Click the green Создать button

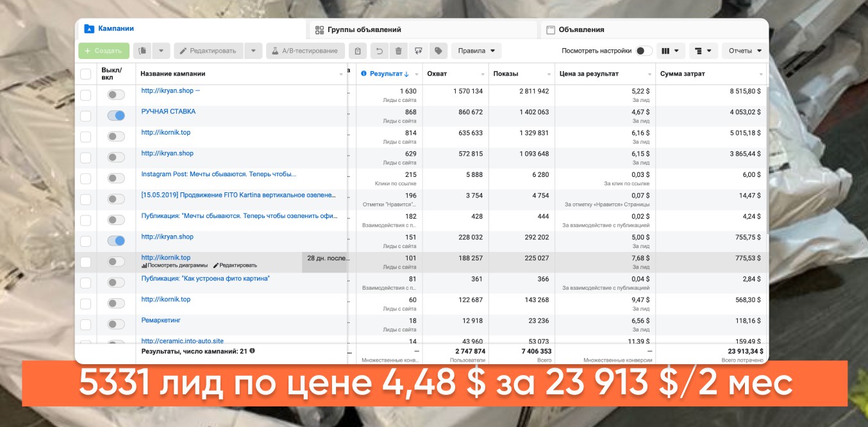click(104, 51)
